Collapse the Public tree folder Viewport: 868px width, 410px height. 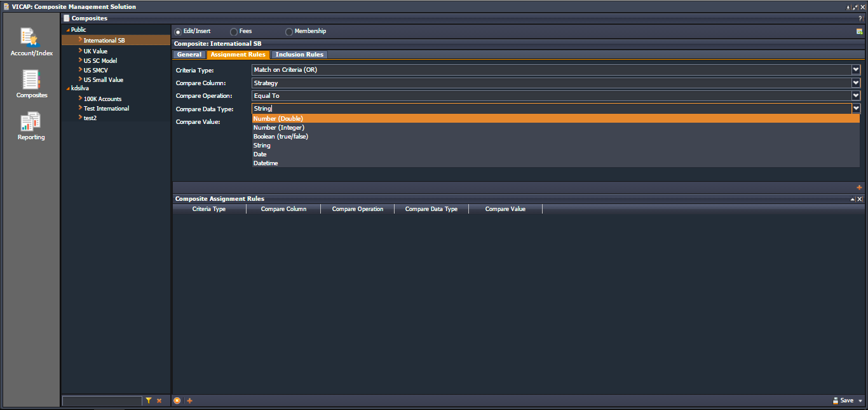(68, 30)
